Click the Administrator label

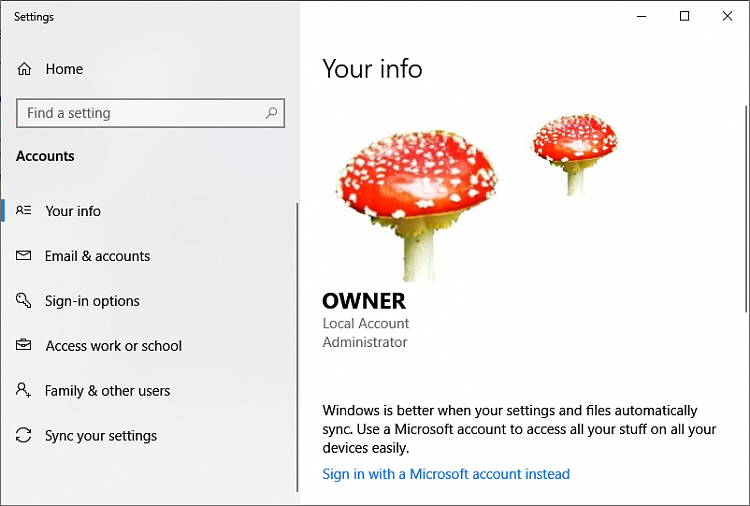pyautogui.click(x=365, y=342)
